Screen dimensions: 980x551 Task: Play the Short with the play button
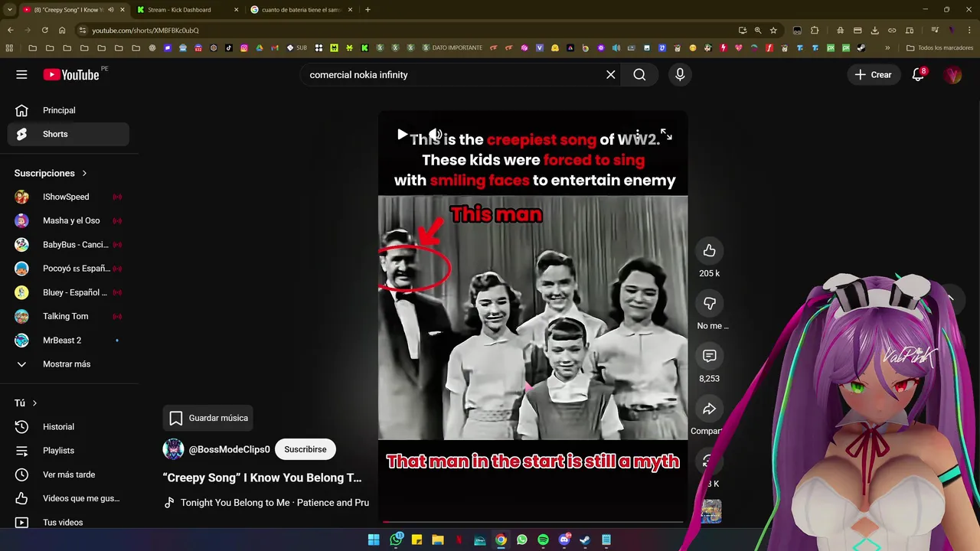click(x=402, y=135)
